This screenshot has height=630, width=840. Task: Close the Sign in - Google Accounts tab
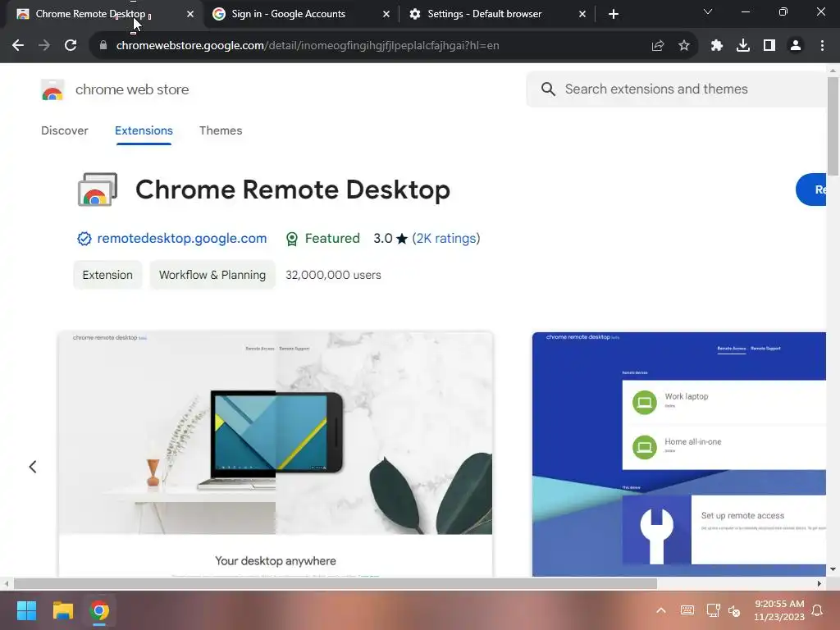coord(386,14)
